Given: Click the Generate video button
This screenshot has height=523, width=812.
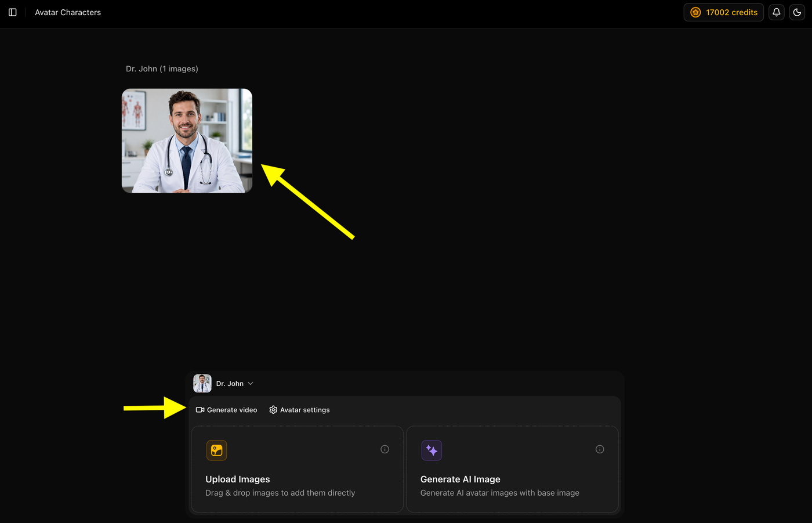Looking at the screenshot, I should coord(226,410).
